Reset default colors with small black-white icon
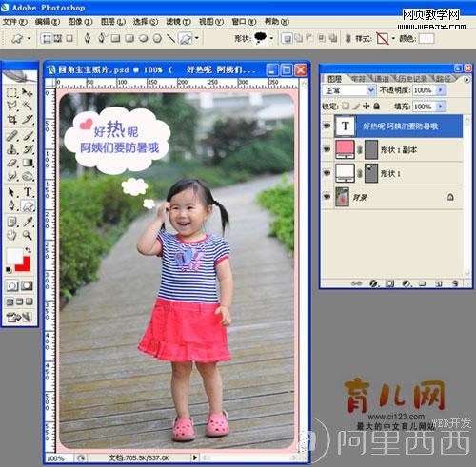 pyautogui.click(x=9, y=270)
